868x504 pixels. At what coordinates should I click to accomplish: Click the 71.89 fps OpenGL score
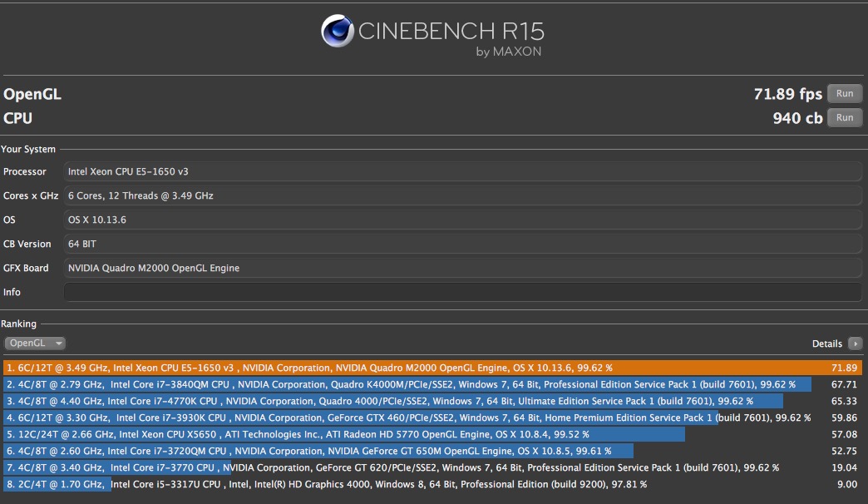tap(787, 94)
